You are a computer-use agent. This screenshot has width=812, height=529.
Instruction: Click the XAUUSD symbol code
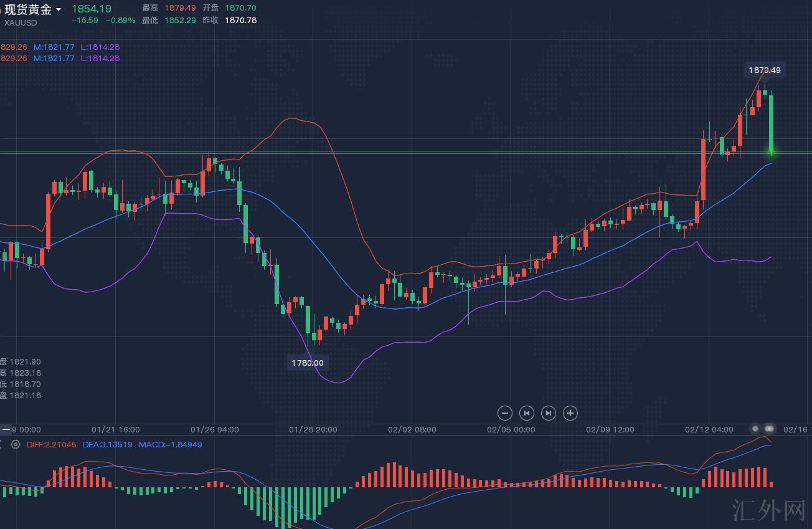(21, 22)
